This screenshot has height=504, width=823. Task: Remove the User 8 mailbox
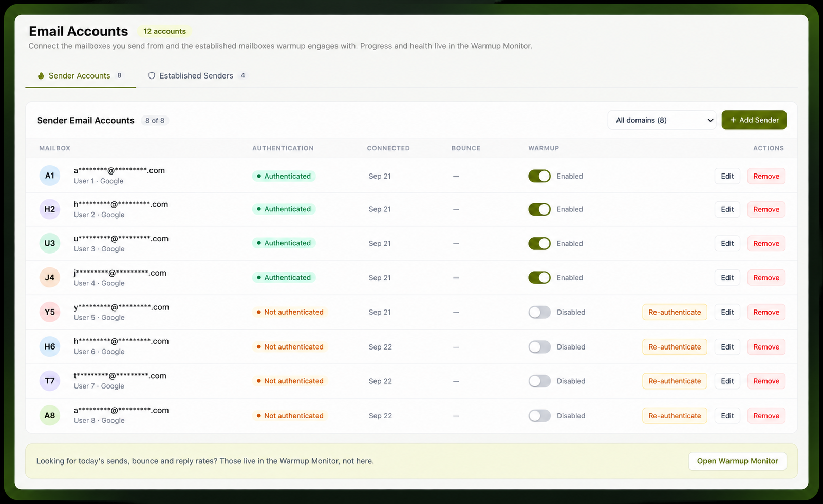click(x=766, y=416)
